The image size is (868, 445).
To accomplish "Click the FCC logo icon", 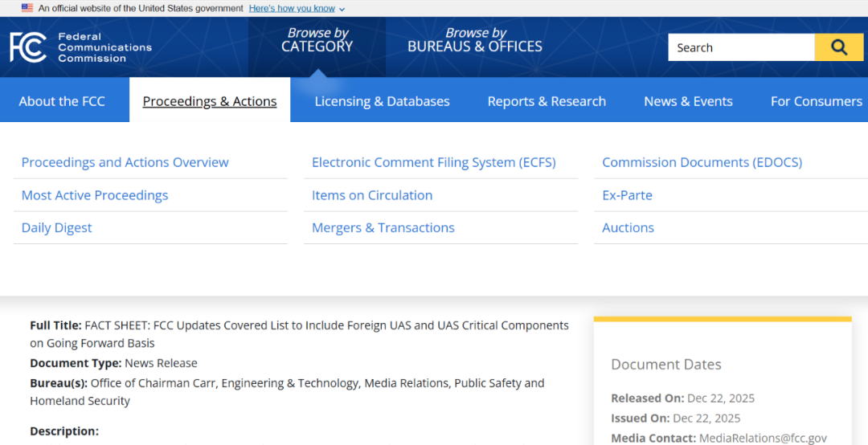I will click(28, 47).
